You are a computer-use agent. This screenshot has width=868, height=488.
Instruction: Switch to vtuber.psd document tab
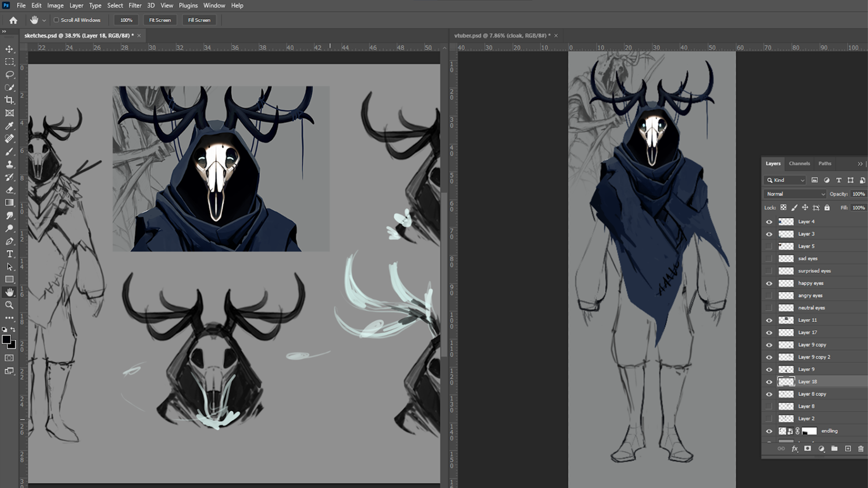502,35
